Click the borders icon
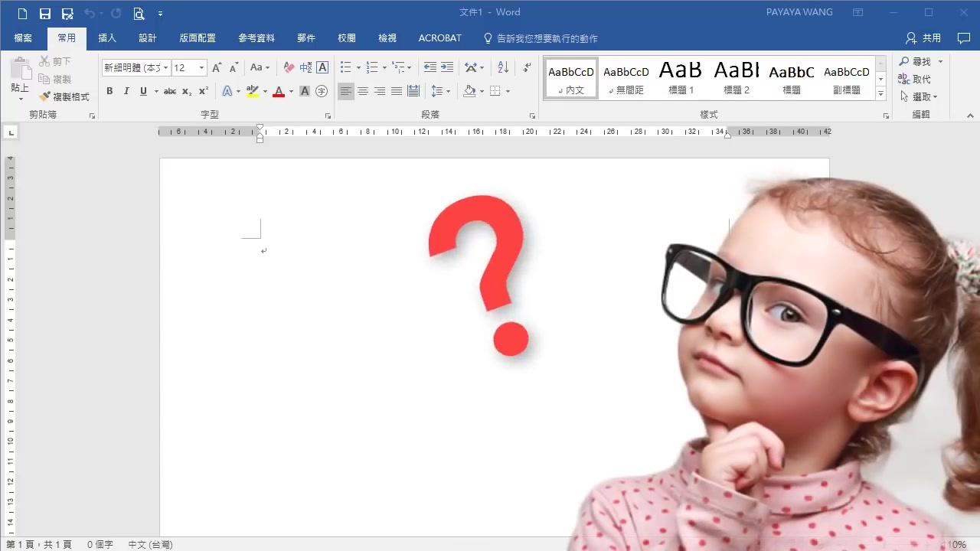980x551 pixels. click(495, 91)
